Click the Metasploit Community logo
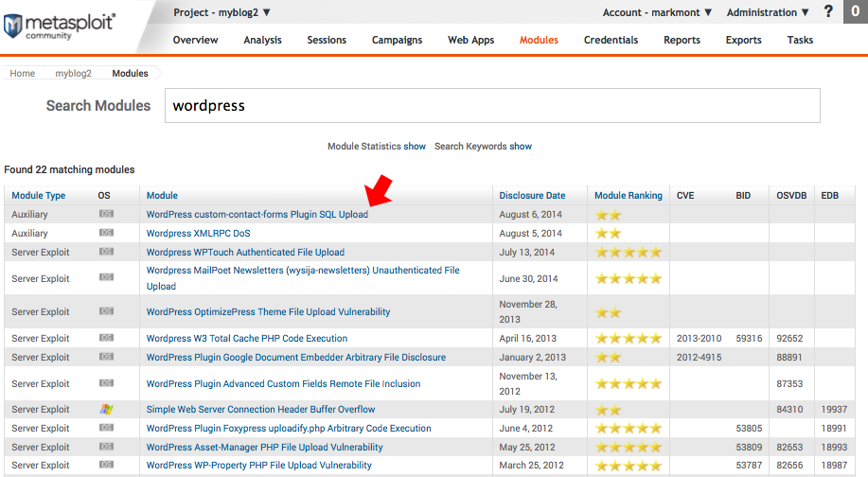Image resolution: width=868 pixels, height=477 pixels. coord(59,26)
